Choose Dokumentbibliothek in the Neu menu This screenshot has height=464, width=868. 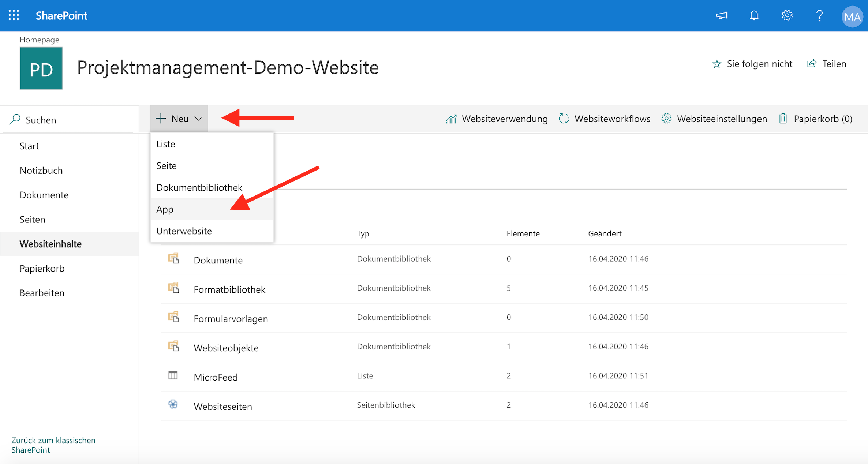[199, 187]
